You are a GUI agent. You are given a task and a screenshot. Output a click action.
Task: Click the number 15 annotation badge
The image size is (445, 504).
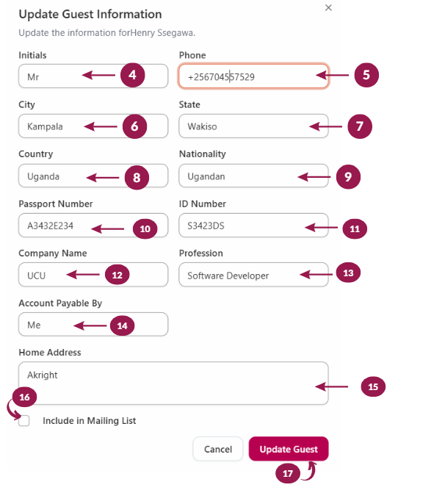[373, 386]
